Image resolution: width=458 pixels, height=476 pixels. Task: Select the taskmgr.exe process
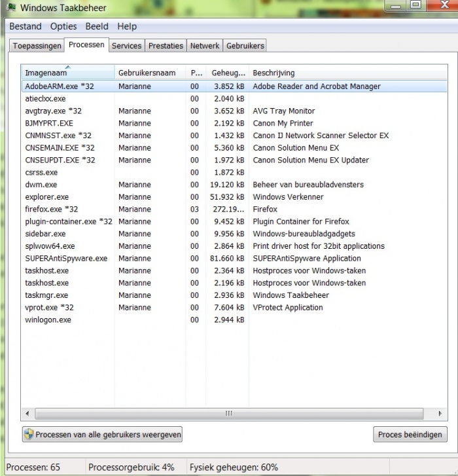click(x=234, y=295)
